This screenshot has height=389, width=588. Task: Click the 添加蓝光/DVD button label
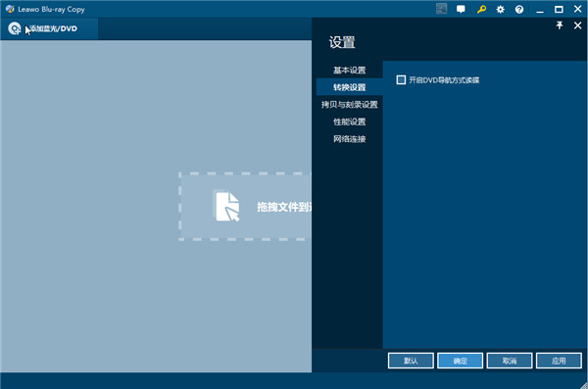53,28
